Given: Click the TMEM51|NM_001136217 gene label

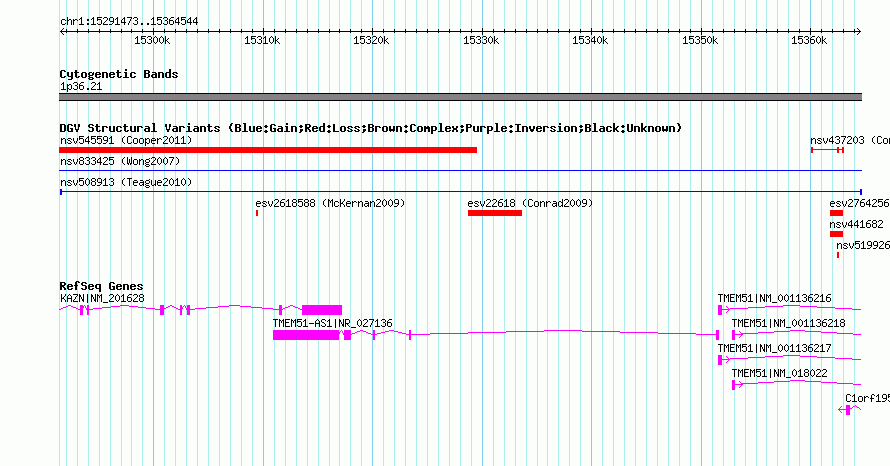Looking at the screenshot, I should (774, 349).
